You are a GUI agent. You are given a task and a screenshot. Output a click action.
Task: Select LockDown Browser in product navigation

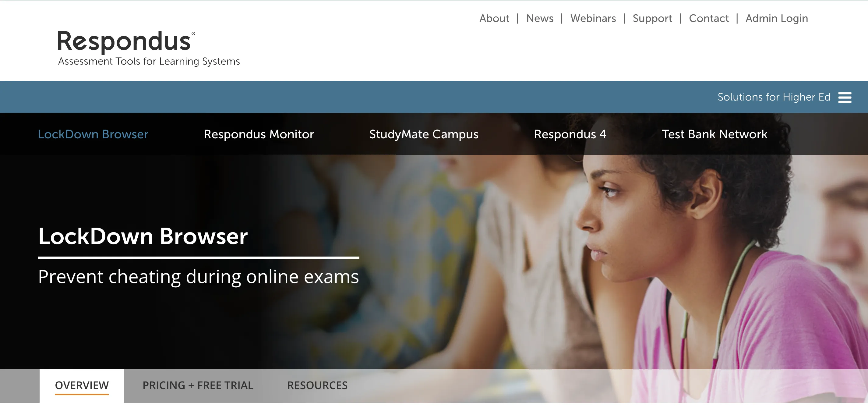point(93,134)
